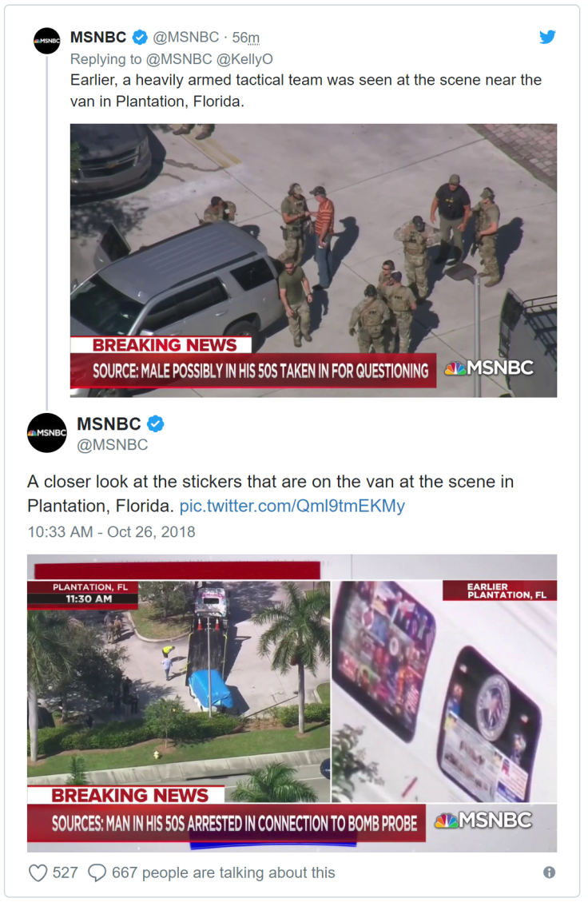This screenshot has width=588, height=906.
Task: Click the small MSNBC avatar in reply tweet
Action: coord(47,41)
